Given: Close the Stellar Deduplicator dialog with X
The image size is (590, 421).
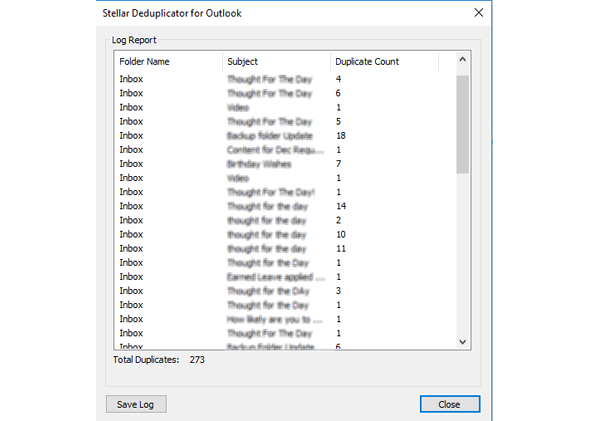Looking at the screenshot, I should pos(479,13).
